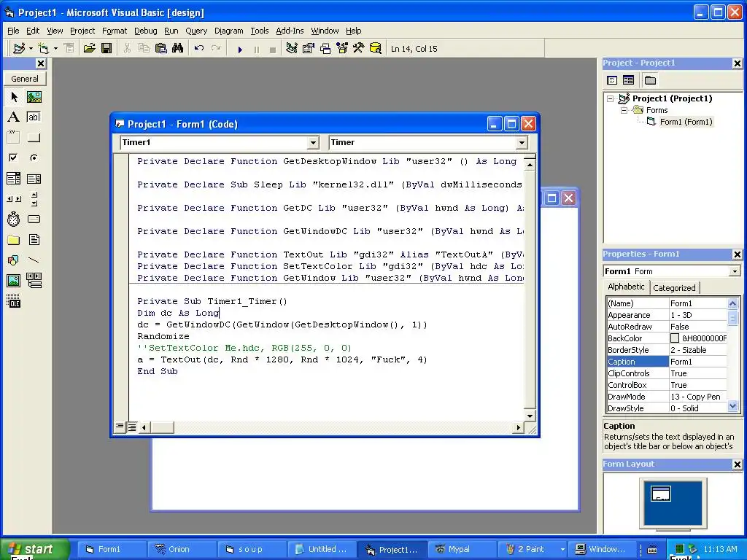Select the Line control tool
The width and height of the screenshot is (747, 560).
point(34,260)
